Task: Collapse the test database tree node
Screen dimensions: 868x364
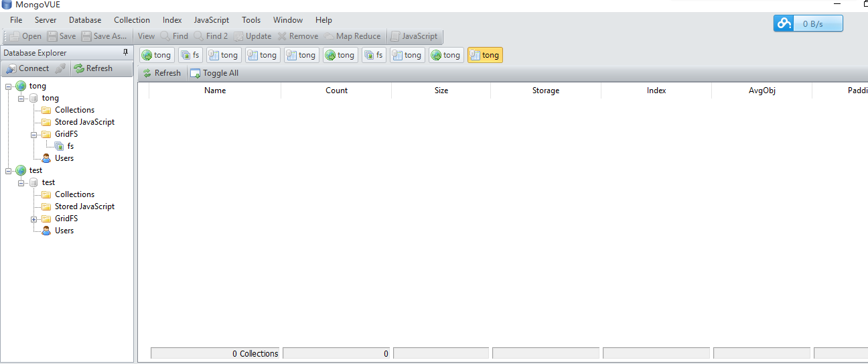Action: pos(21,183)
